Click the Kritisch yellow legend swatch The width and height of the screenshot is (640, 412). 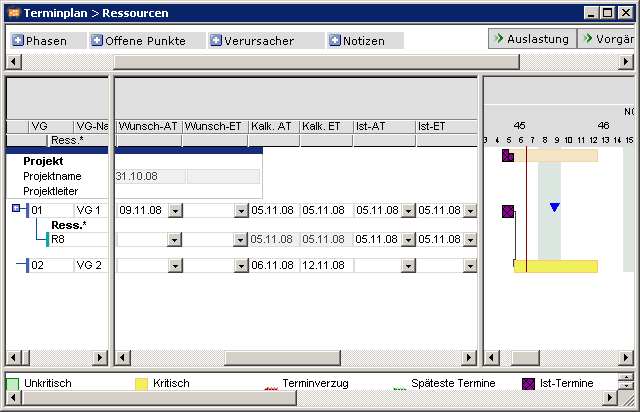[x=141, y=384]
